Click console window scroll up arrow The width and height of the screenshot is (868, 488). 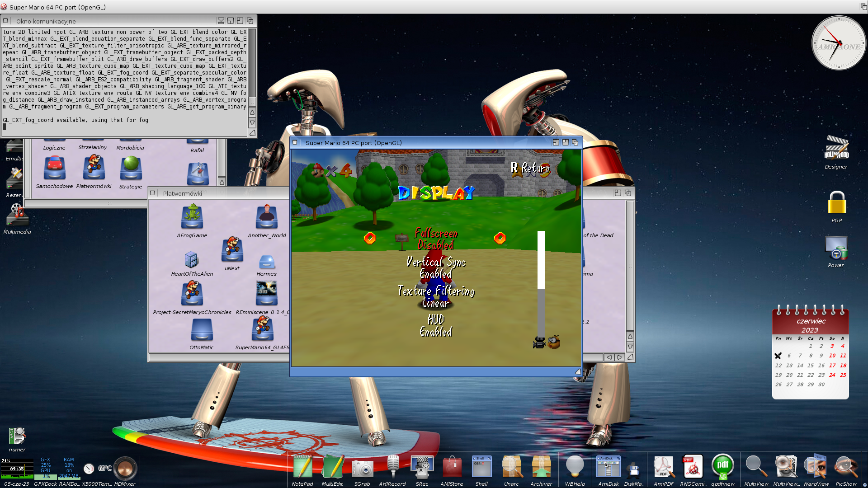(252, 112)
